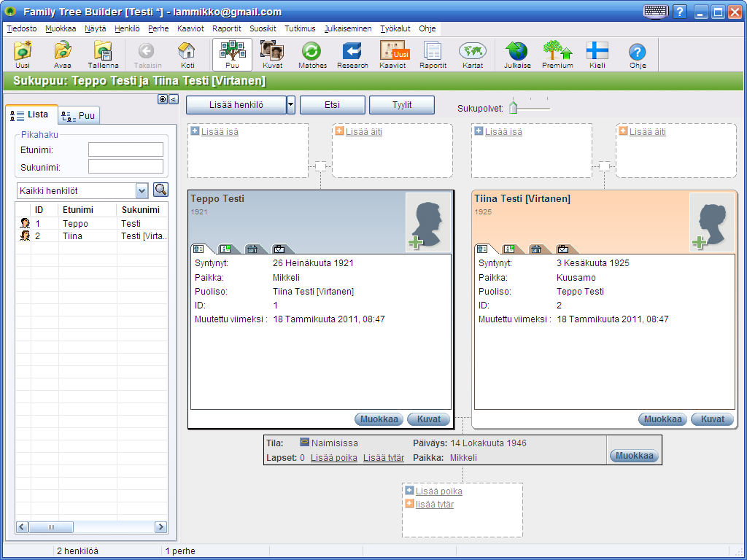
Task: Select Tiina row in the person list
Action: [92, 236]
